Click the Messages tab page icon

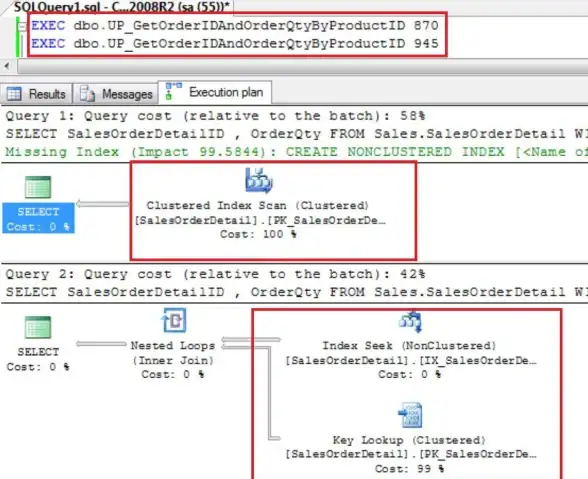pos(87,94)
